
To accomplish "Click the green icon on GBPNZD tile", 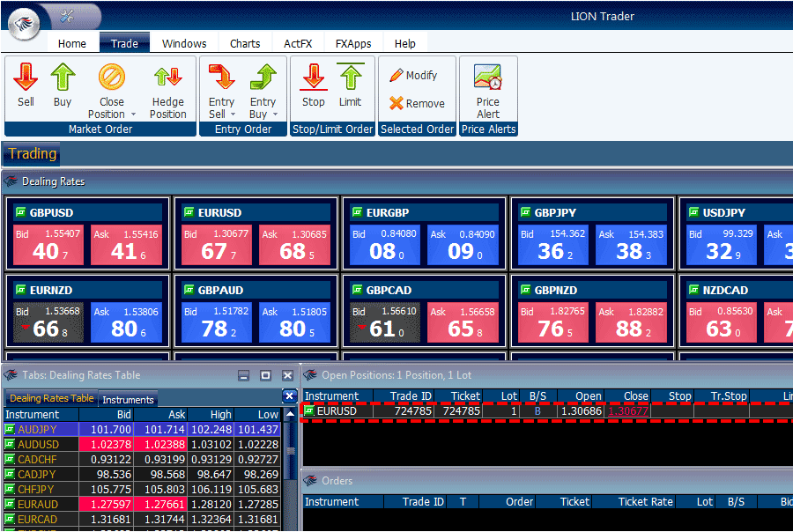I will 525,290.
